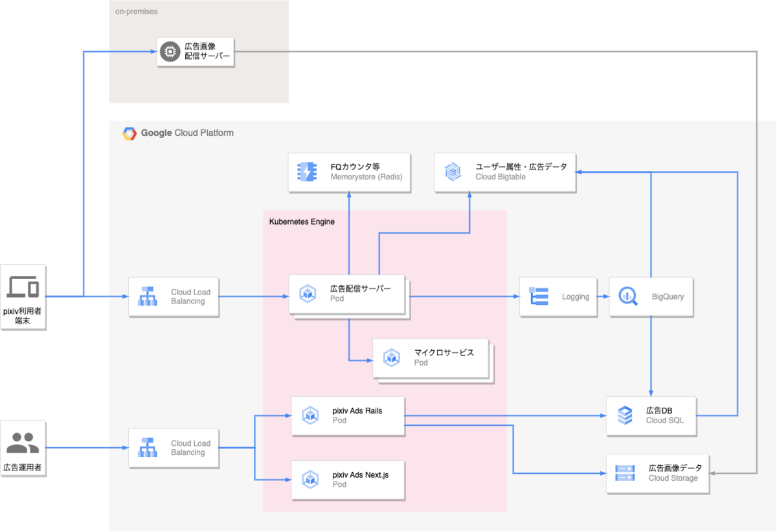Click the マイクロサービス label

coord(444,353)
